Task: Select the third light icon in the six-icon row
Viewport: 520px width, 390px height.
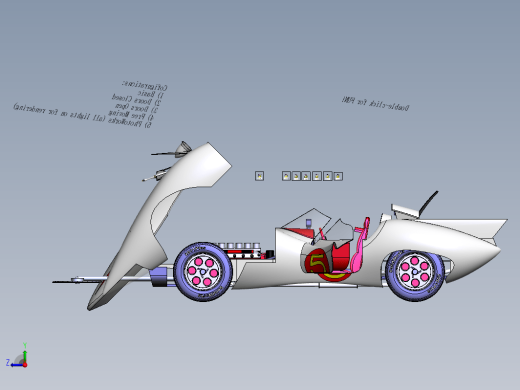Action: (306, 176)
